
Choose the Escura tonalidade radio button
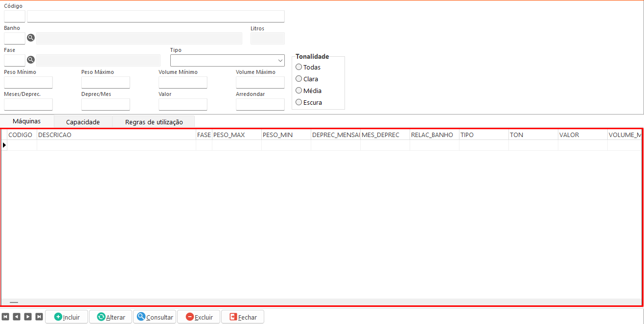[x=299, y=102]
